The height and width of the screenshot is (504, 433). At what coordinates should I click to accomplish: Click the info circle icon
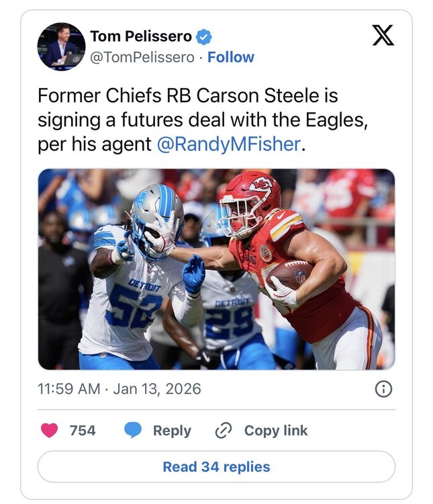coord(383,390)
